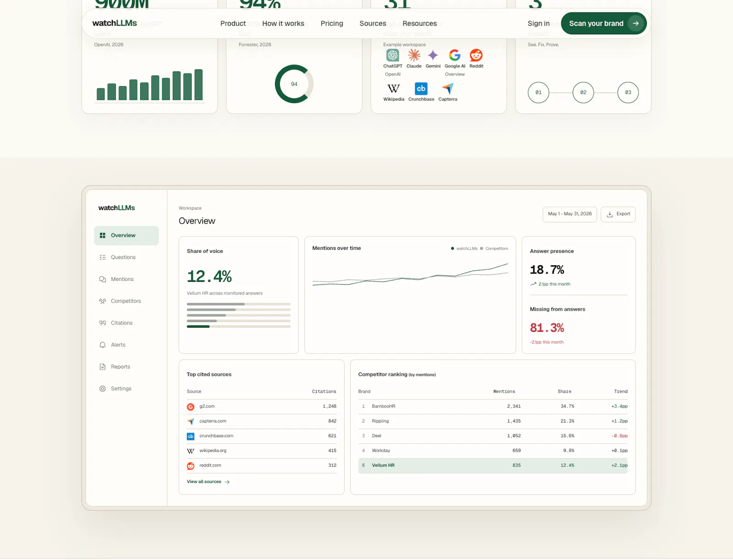Click the Deel brand name
Viewport: 733px width, 560px height.
(377, 436)
